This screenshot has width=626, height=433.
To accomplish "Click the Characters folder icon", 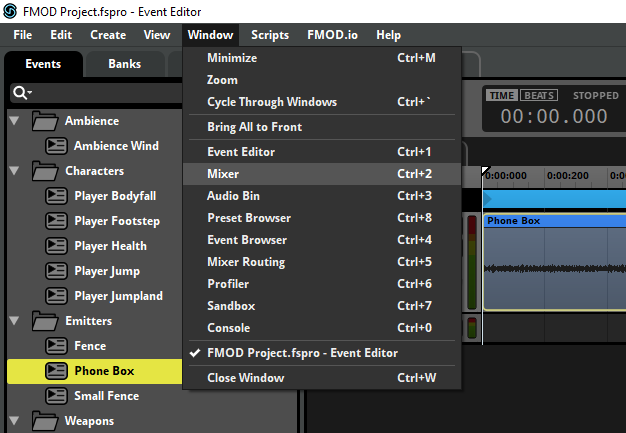I will pyautogui.click(x=45, y=171).
